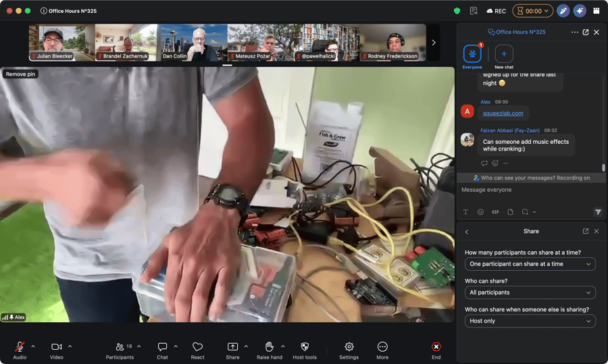Open 'Who can share?' All participants dropdown
The image size is (608, 364).
530,292
